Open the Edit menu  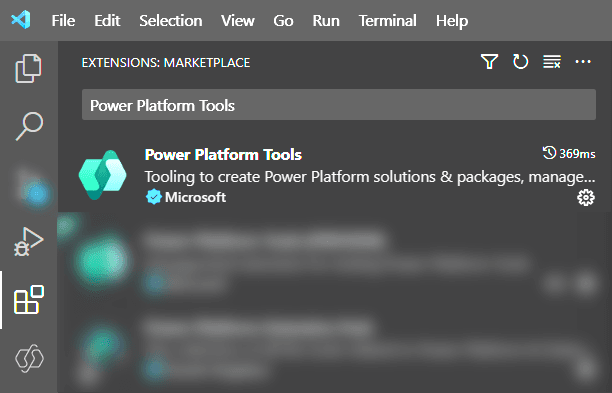point(107,21)
